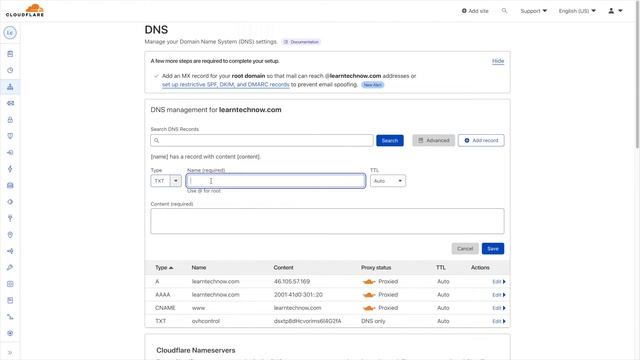Image resolution: width=640 pixels, height=360 pixels.
Task: Click the New Alert badge
Action: point(372,85)
